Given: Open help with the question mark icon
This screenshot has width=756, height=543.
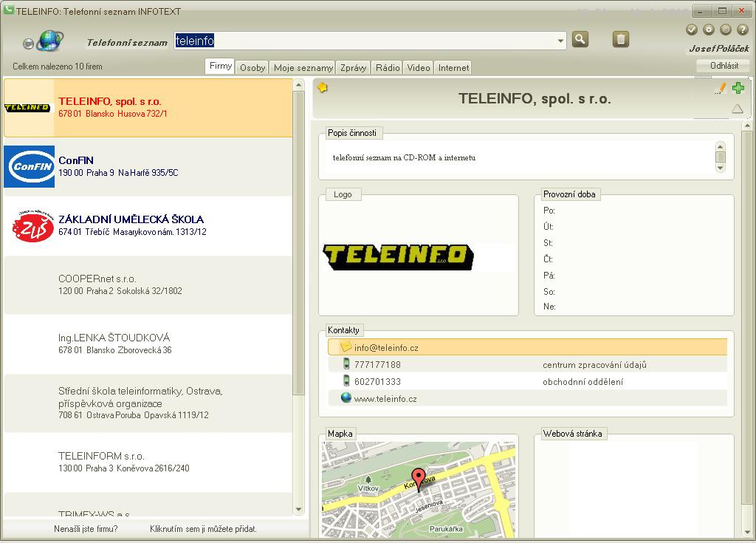Looking at the screenshot, I should [742, 30].
